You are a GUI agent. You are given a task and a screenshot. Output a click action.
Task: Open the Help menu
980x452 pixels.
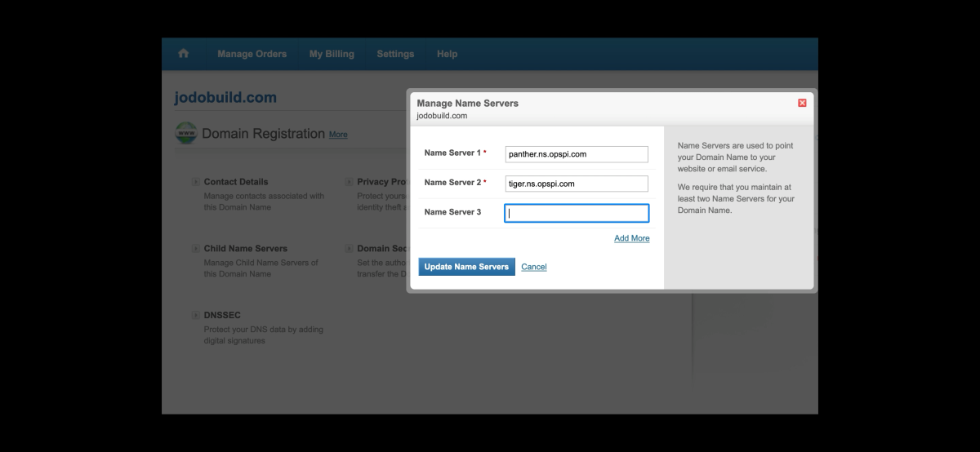coord(447,54)
